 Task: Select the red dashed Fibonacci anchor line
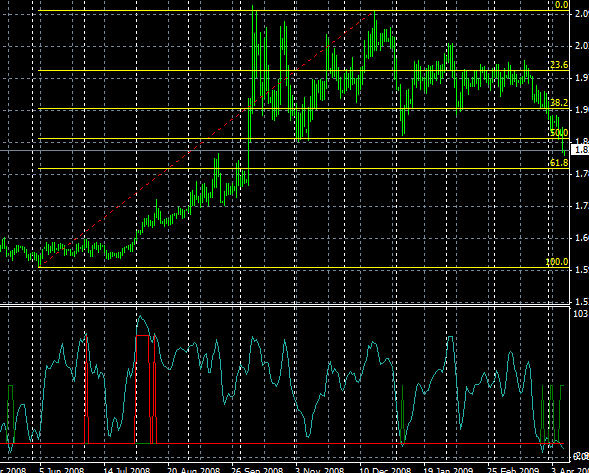(x=206, y=139)
